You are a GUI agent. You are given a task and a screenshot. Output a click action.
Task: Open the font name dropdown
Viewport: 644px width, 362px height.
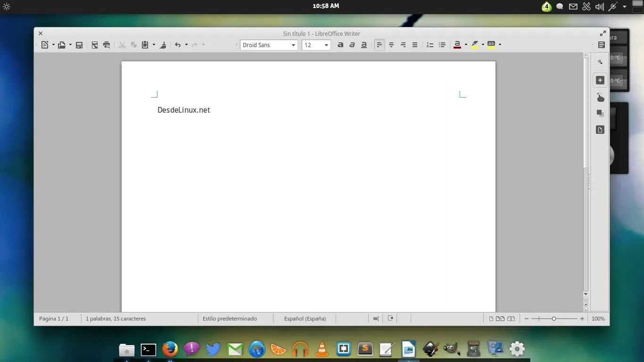(293, 45)
